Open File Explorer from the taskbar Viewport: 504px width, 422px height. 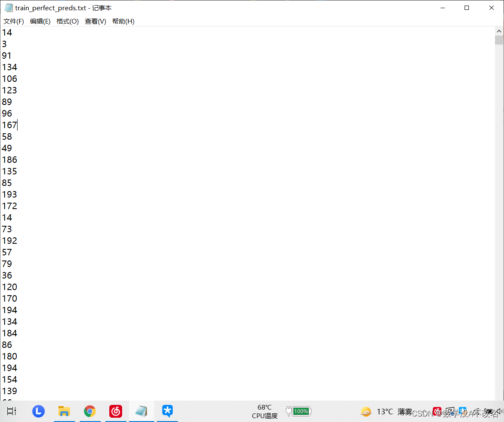(64, 411)
